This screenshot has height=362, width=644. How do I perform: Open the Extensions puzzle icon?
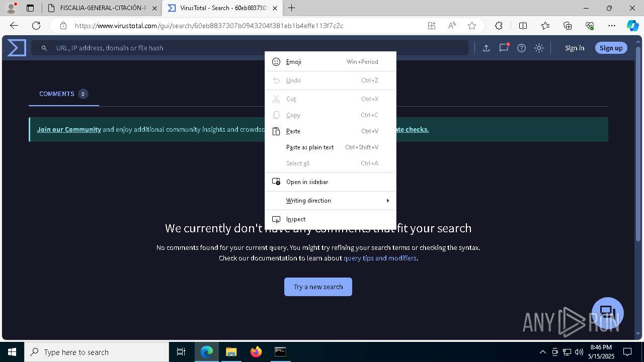pyautogui.click(x=499, y=26)
